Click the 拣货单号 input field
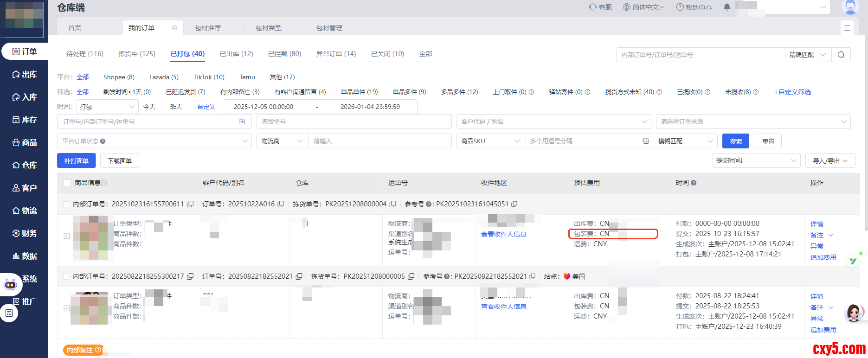The width and height of the screenshot is (868, 358). click(x=354, y=121)
